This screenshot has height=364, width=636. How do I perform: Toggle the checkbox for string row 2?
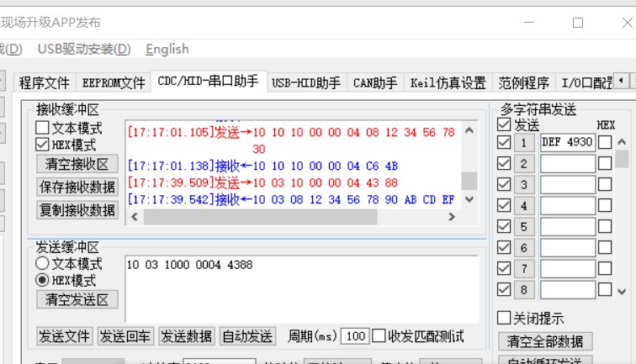504,163
